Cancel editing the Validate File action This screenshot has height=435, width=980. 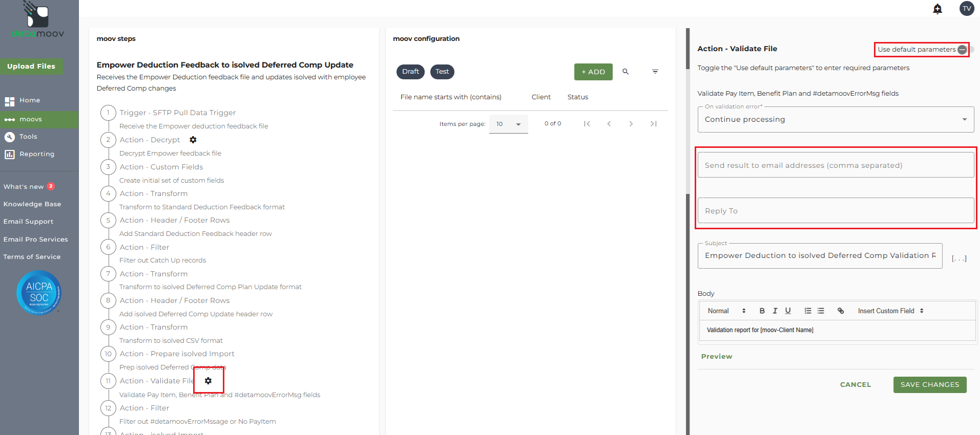pyautogui.click(x=856, y=385)
